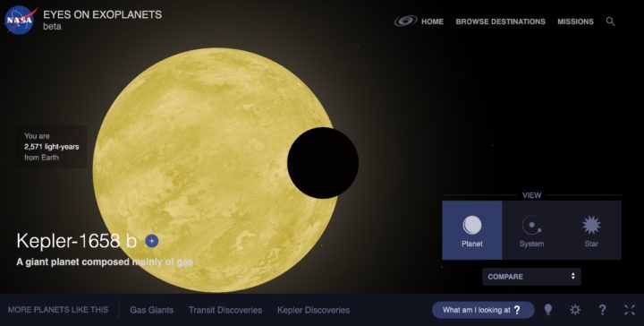
Task: Open BROWSE DESTINATIONS menu
Action: [x=500, y=21]
